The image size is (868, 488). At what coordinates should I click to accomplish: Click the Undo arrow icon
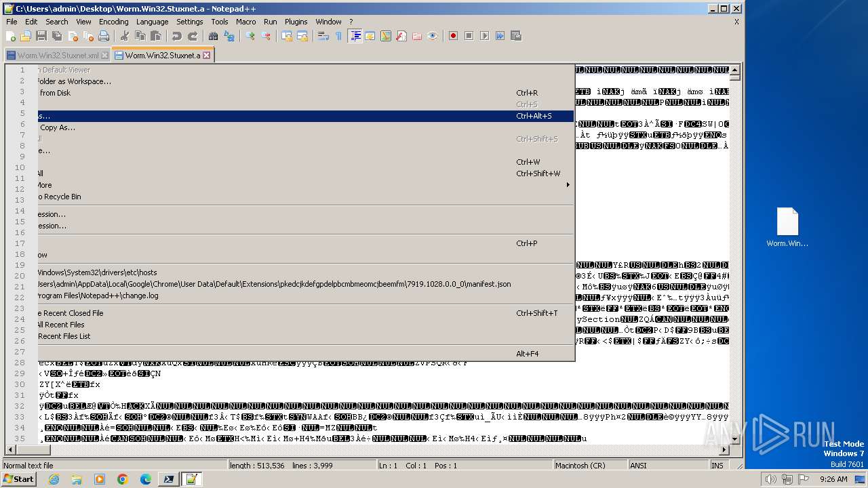pyautogui.click(x=177, y=36)
